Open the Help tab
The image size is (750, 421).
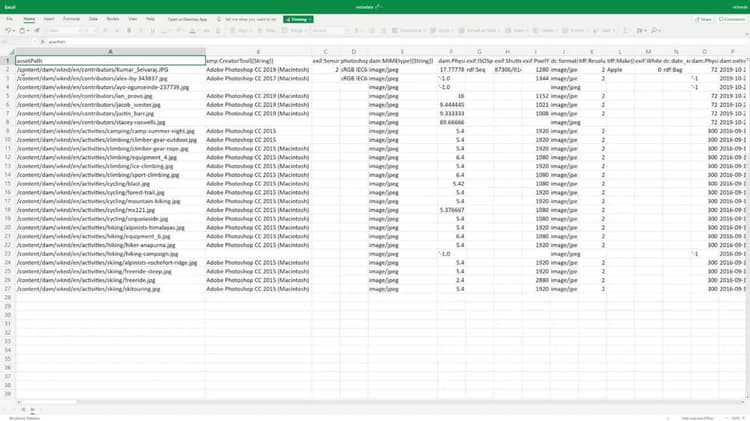click(x=150, y=19)
